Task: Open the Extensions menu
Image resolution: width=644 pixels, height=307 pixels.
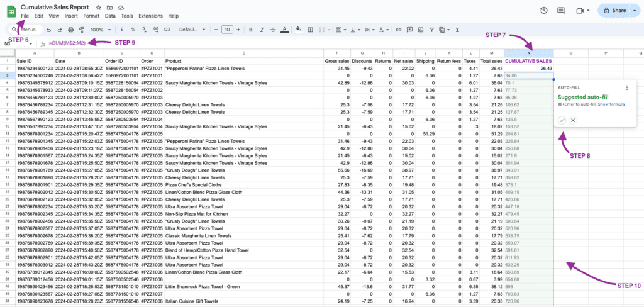Action: (151, 16)
